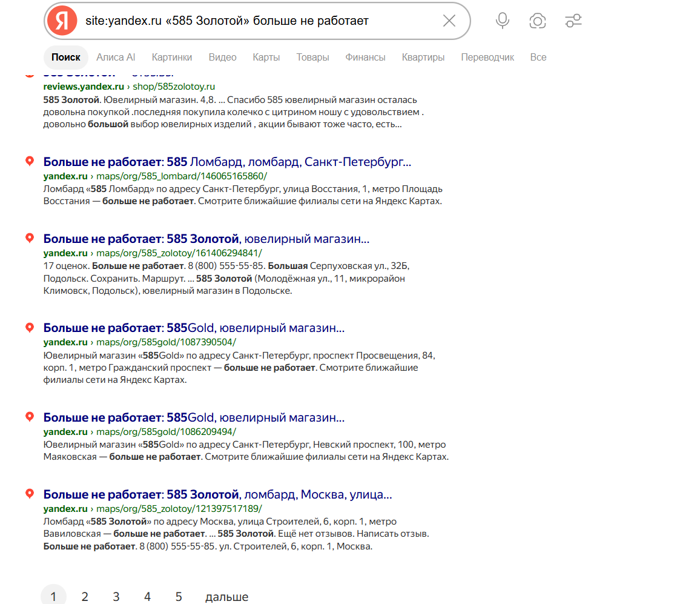Click pin icon of maps/org/585gold/1086209494 result
This screenshot has width=700, height=604.
[30, 417]
